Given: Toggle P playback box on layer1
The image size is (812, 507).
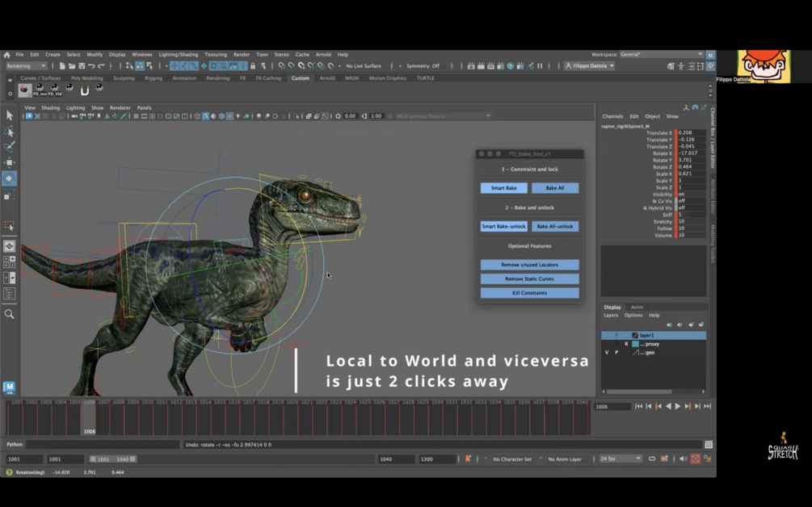Looking at the screenshot, I should coord(616,335).
